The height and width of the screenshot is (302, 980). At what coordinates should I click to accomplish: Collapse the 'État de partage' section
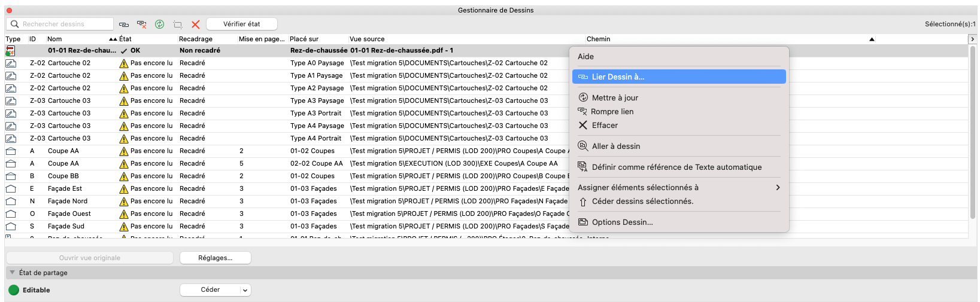coord(12,273)
